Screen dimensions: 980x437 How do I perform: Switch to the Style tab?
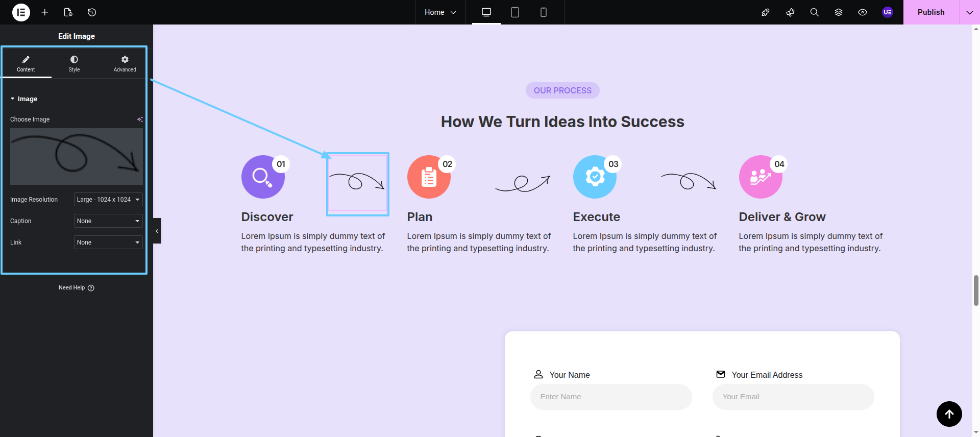tap(74, 63)
